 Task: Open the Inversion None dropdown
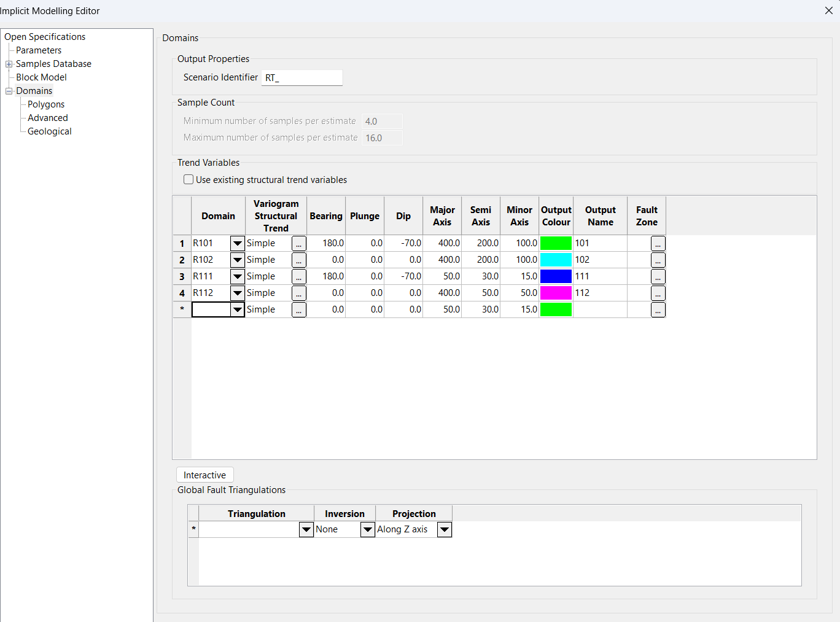(368, 530)
